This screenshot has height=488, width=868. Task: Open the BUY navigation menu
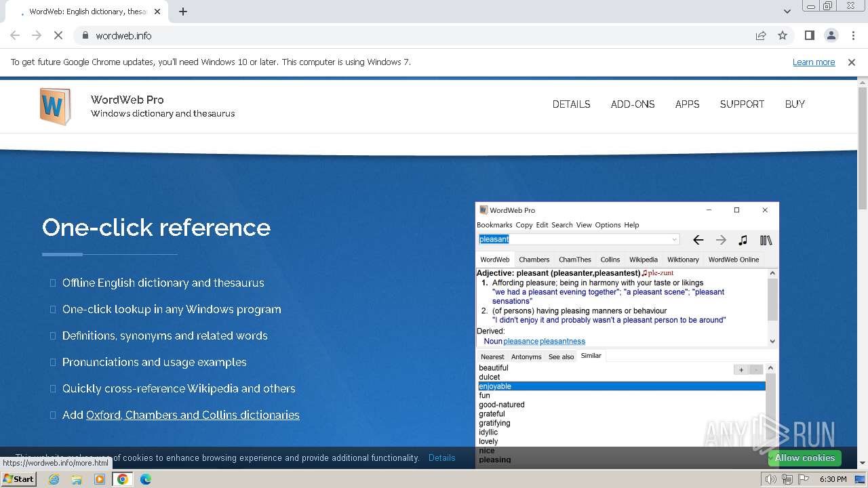(795, 104)
